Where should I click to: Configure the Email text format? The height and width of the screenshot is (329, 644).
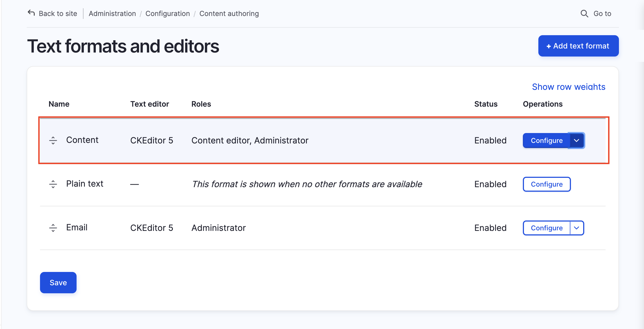pyautogui.click(x=546, y=228)
